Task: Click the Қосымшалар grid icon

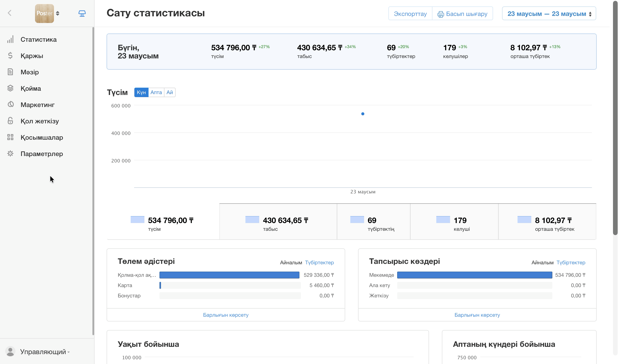Action: (10, 137)
